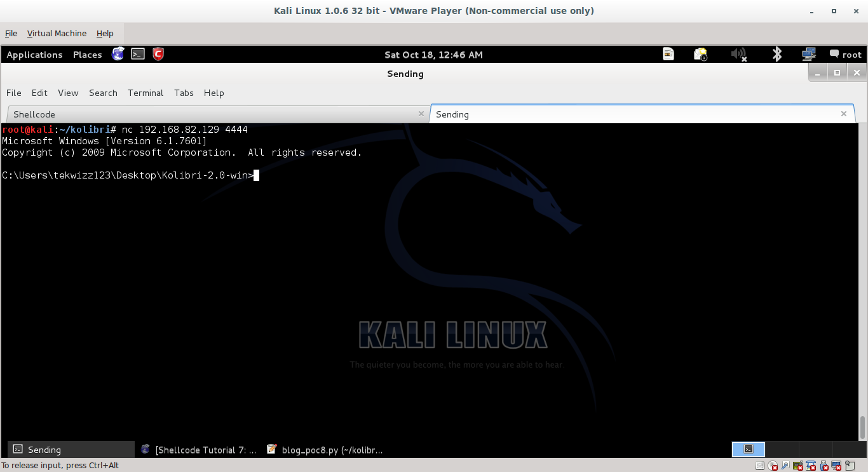Launch the Iceweasel web browser icon
This screenshot has width=868, height=472.
click(x=118, y=54)
